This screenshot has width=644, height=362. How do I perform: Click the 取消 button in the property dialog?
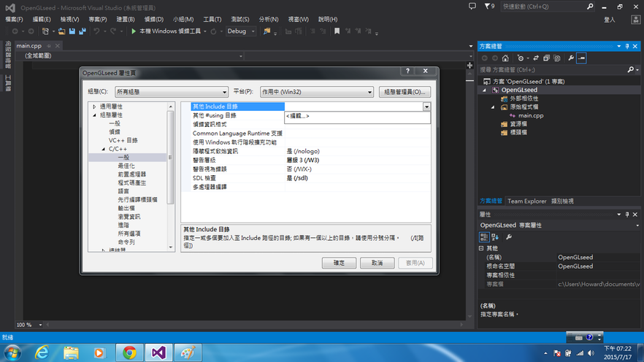pos(377,263)
